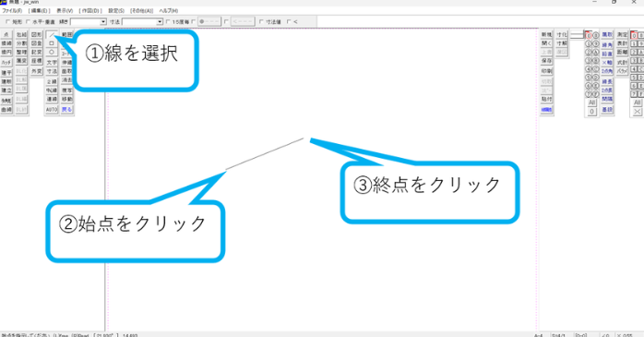The image size is (644, 337).
Task: Open the 作図(D) menu
Action: coord(90,11)
